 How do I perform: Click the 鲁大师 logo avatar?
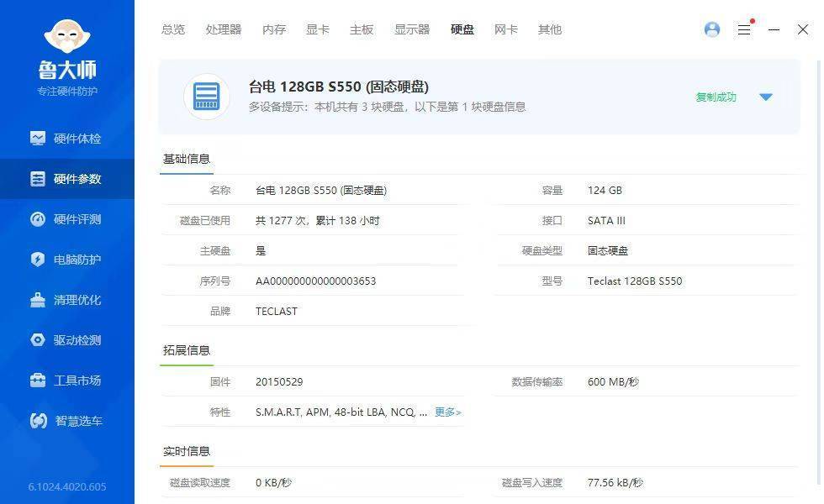67,35
